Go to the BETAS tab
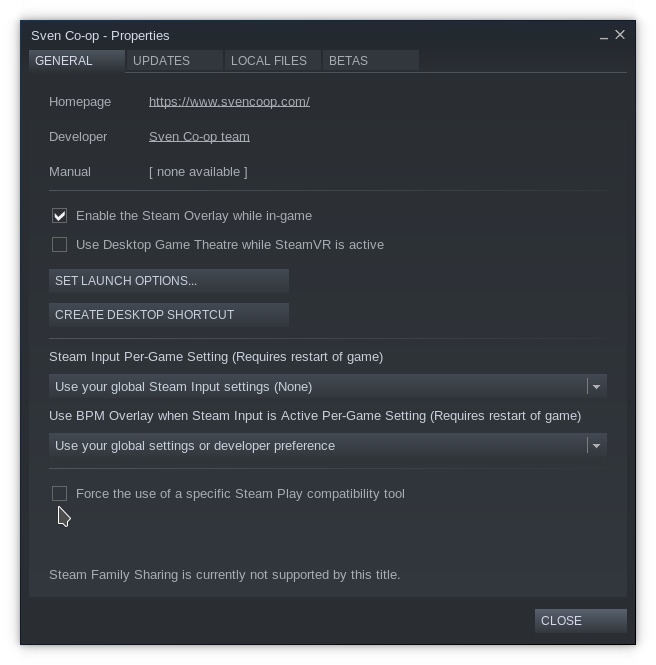Viewport: 656px width, 665px height. (348, 61)
